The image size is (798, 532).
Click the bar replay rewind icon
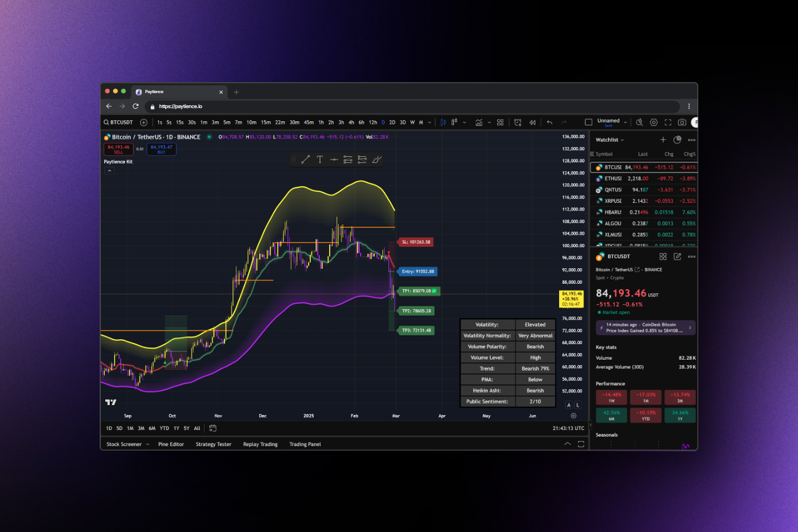click(533, 122)
